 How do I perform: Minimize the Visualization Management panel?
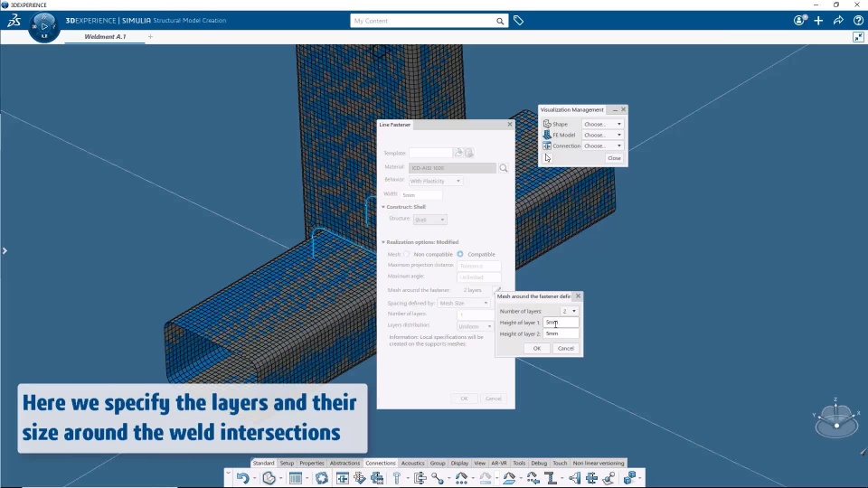tap(615, 109)
